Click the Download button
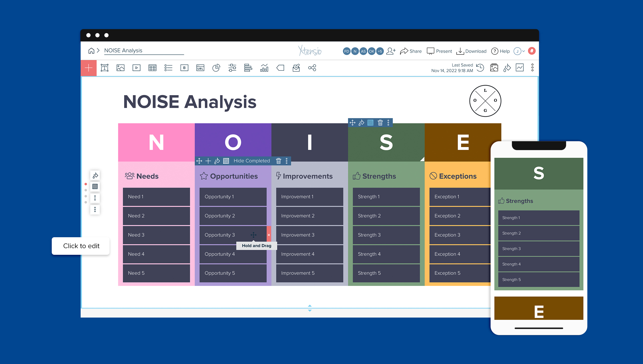 pos(471,51)
